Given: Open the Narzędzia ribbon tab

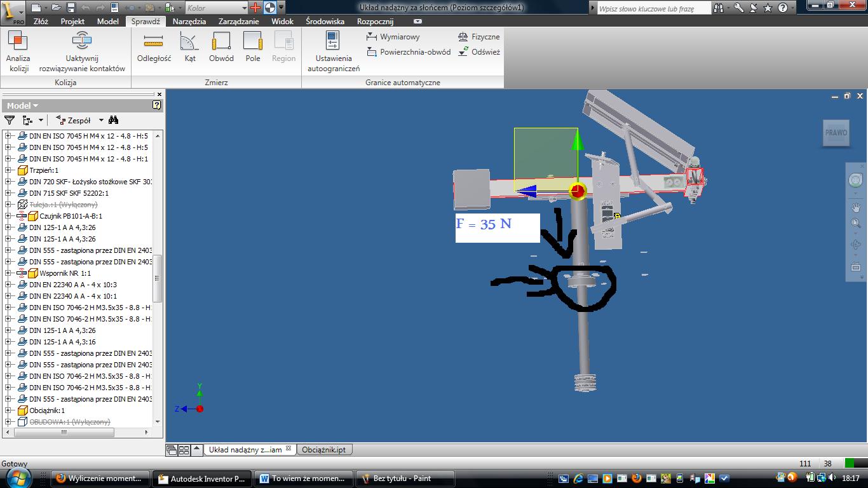Looking at the screenshot, I should pos(189,21).
